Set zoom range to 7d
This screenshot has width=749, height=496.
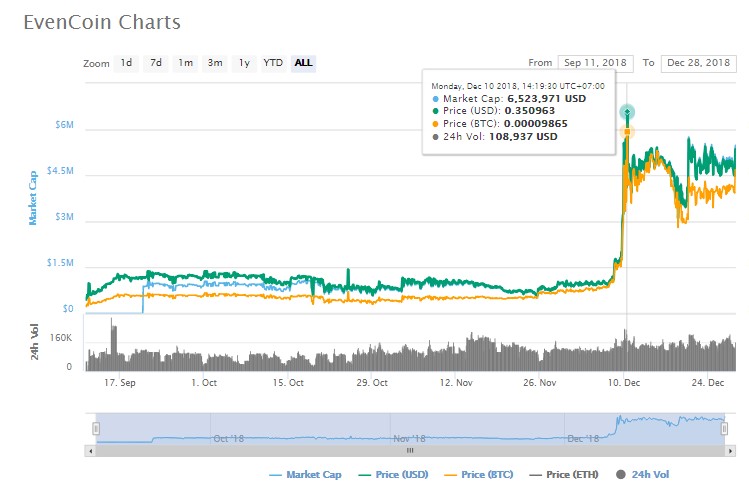coord(156,63)
